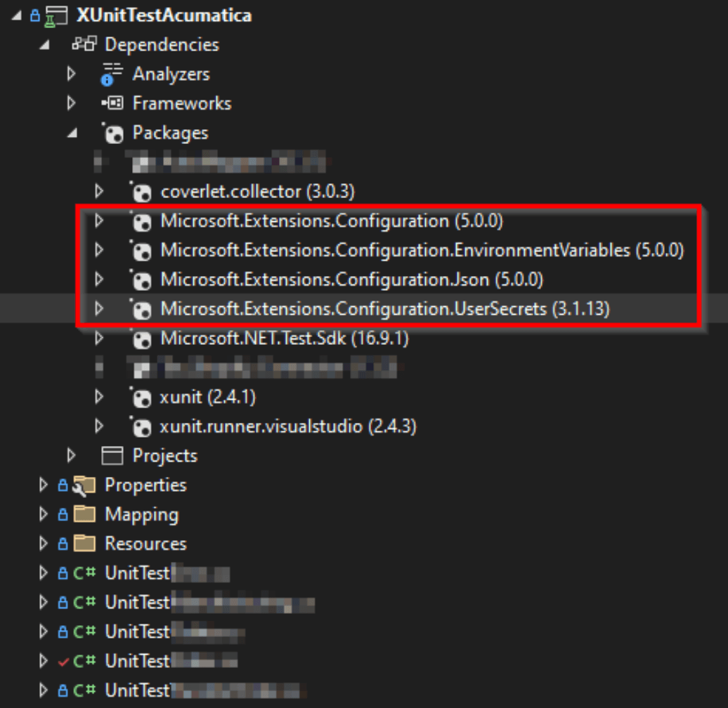Select Microsoft.NET.Test.Sdk (16.9.1)
Image resolution: width=728 pixels, height=708 pixels.
click(285, 339)
